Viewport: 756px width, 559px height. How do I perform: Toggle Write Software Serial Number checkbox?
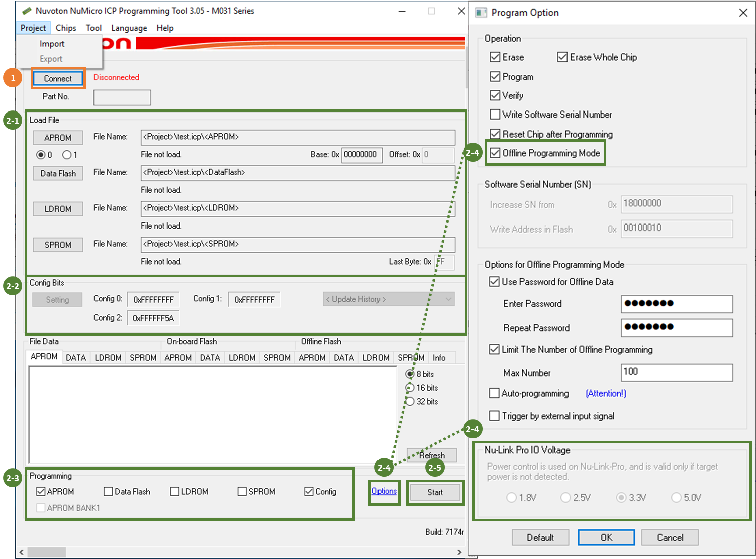(x=495, y=115)
